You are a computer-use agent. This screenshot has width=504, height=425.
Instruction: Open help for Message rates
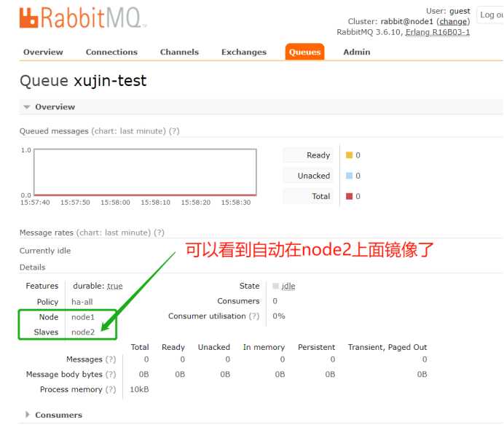159,233
